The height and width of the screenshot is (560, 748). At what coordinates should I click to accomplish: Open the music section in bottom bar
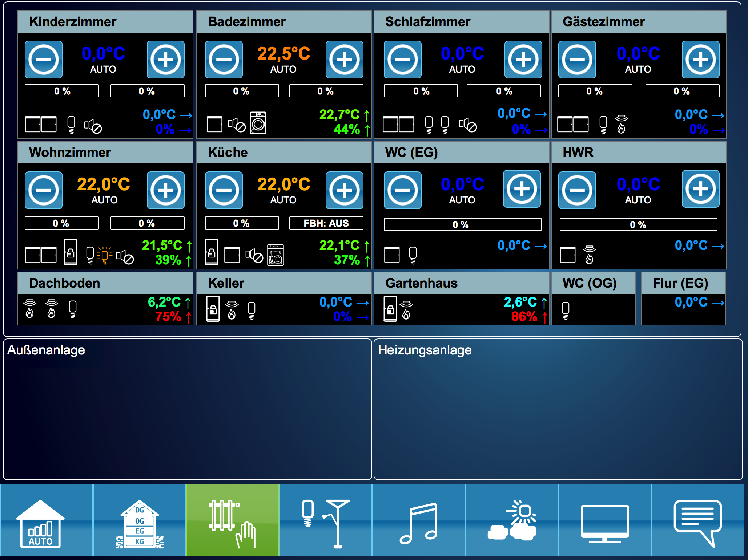419,520
